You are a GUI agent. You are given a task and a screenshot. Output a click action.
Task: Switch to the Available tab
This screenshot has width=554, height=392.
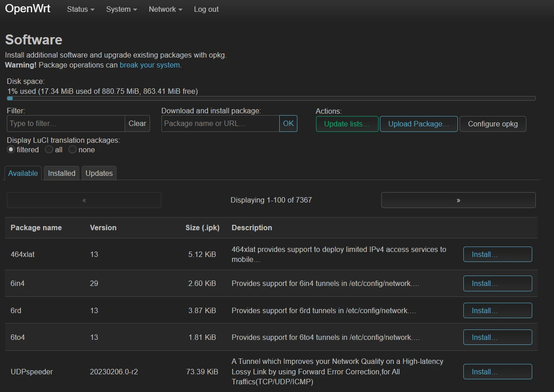coord(23,173)
